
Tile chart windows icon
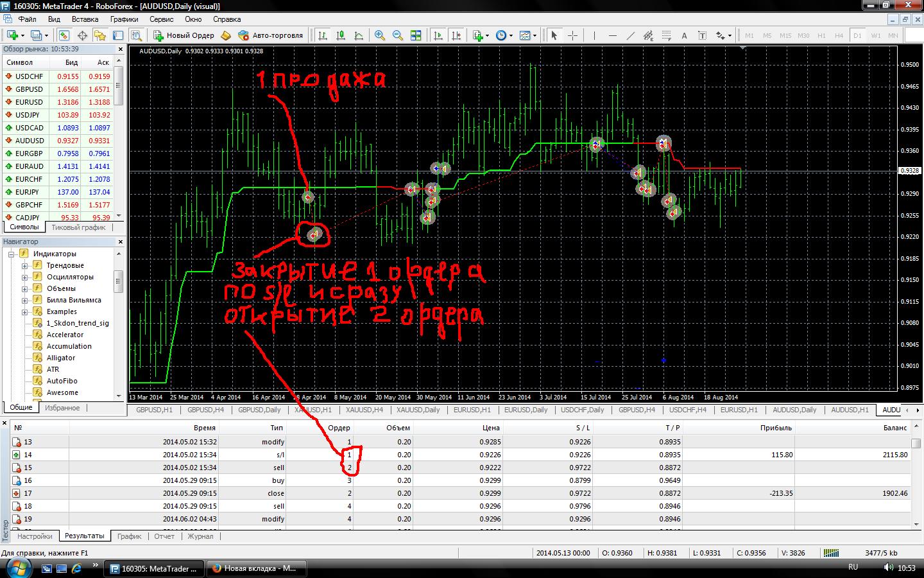[x=416, y=35]
